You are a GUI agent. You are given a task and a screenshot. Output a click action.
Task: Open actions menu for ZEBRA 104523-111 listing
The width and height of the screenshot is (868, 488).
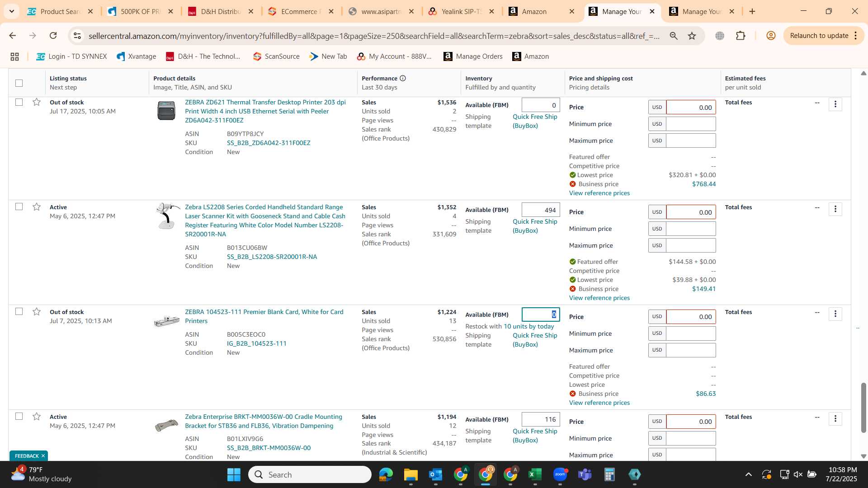[x=835, y=314]
